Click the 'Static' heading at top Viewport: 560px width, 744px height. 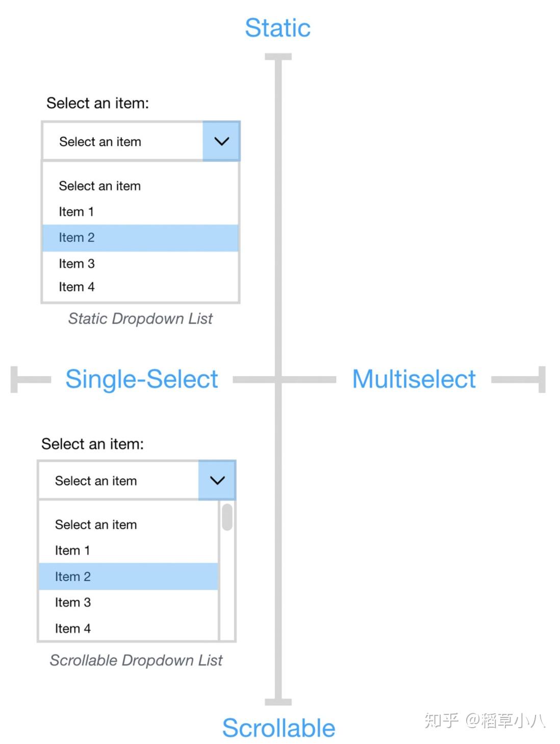pos(277,28)
